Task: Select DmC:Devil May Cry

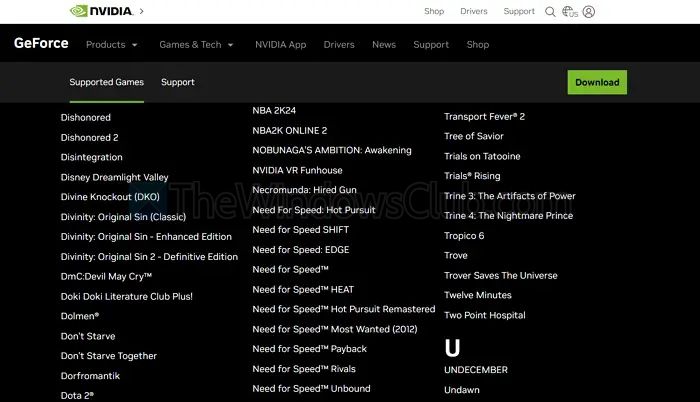Action: click(x=106, y=276)
